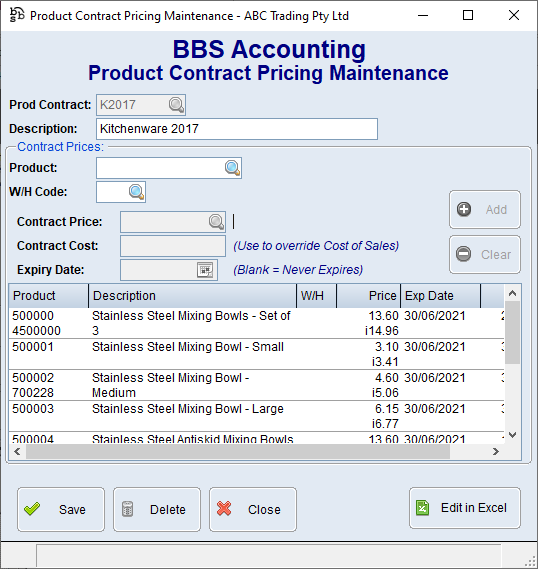Screen dimensions: 538x569
Task: Click the Add button
Action: pyautogui.click(x=485, y=209)
